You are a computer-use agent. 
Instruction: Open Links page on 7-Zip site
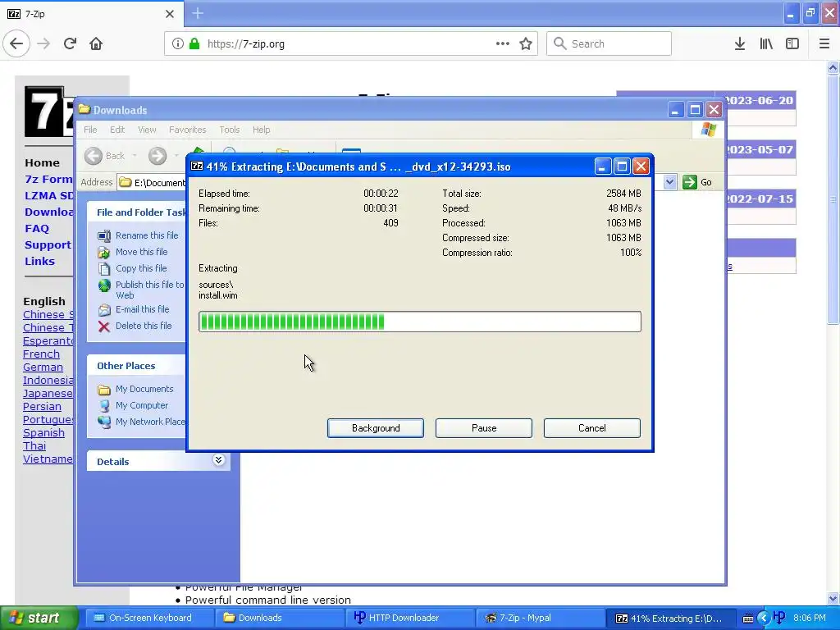tap(39, 262)
